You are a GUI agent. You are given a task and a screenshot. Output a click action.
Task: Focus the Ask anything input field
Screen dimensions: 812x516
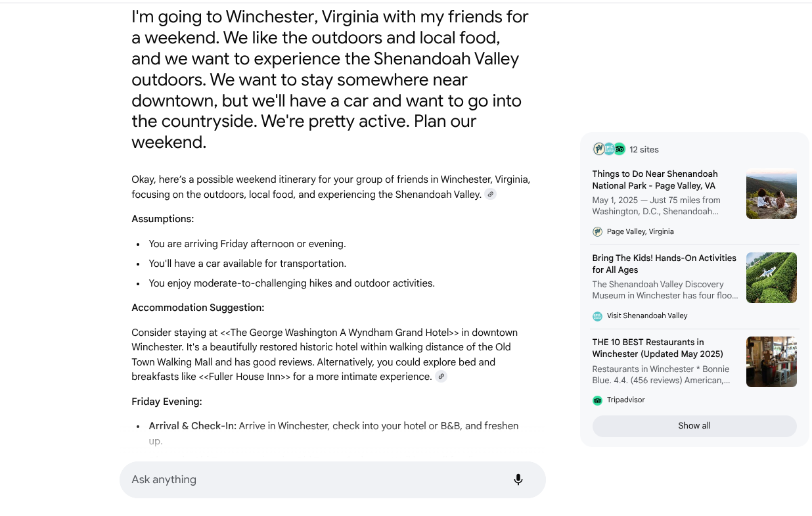(315, 480)
